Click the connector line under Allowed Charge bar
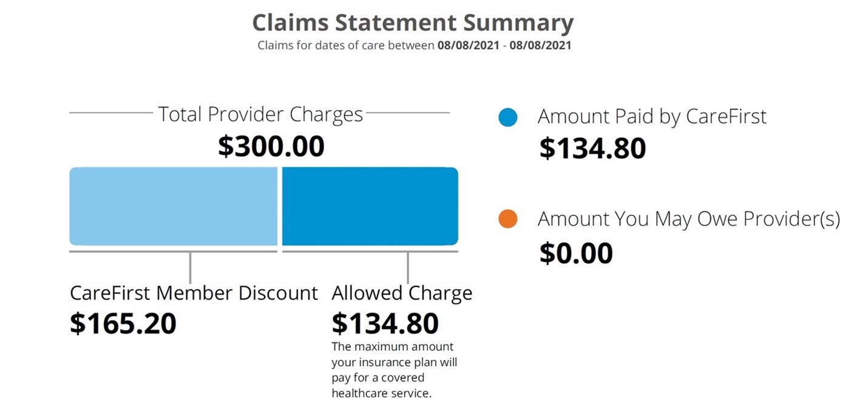Image resolution: width=868 pixels, height=418 pixels. point(408,267)
